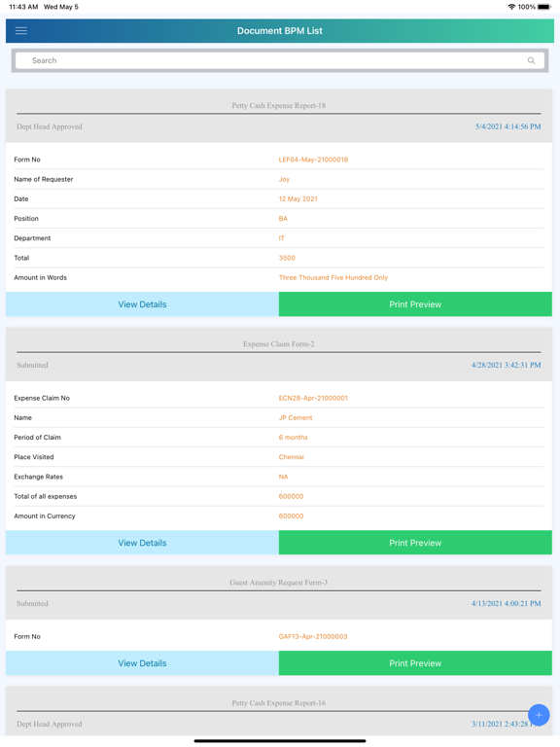Click form number LEF04-May-21000018
Screen dimensions: 560x747
pos(313,160)
